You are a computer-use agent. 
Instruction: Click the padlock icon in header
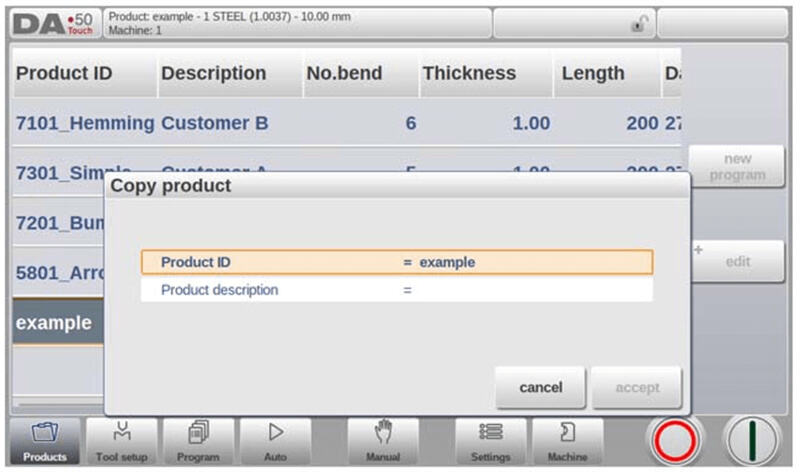pos(636,24)
